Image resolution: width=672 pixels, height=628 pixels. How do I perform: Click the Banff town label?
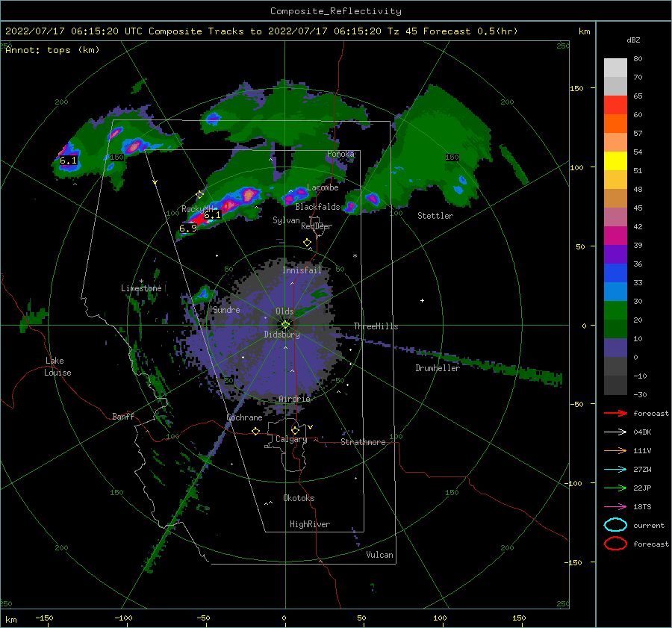pos(123,416)
